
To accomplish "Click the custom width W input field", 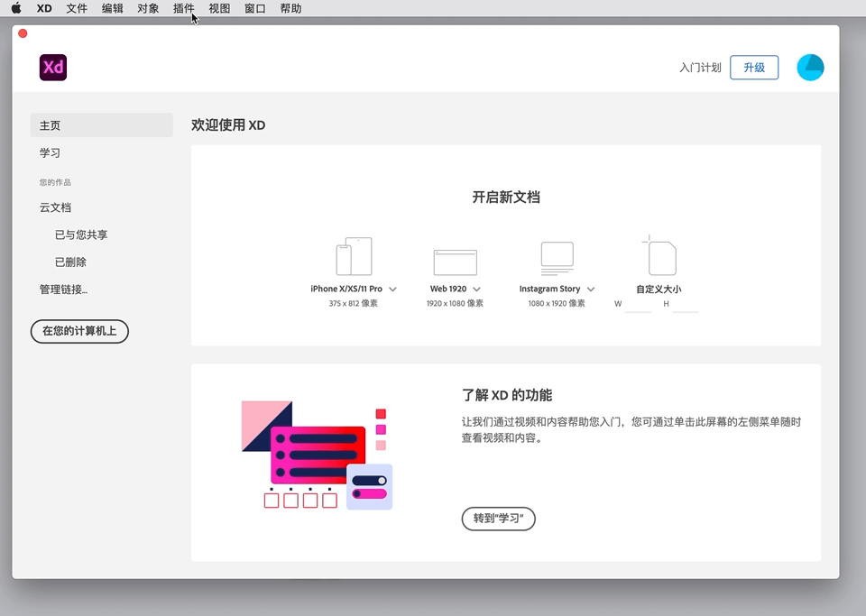I will click(x=639, y=304).
